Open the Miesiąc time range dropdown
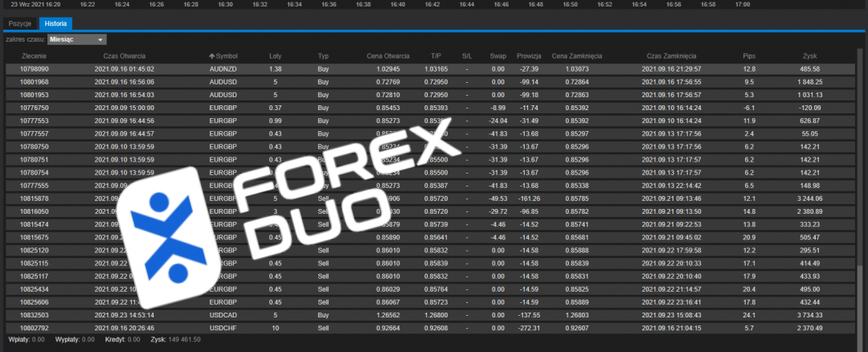The width and height of the screenshot is (868, 352). coord(77,39)
